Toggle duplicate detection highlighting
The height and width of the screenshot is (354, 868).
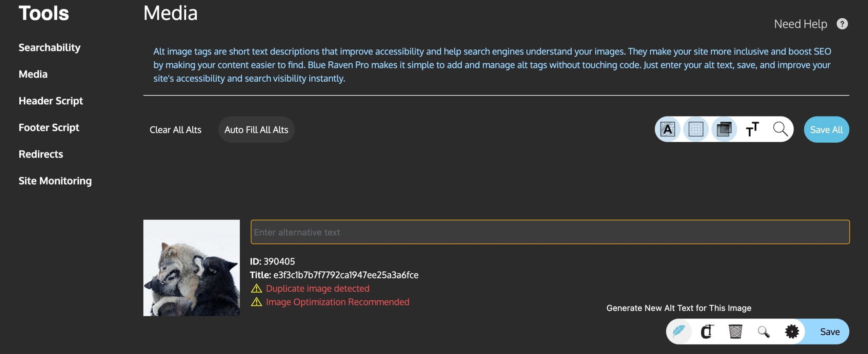pyautogui.click(x=725, y=129)
